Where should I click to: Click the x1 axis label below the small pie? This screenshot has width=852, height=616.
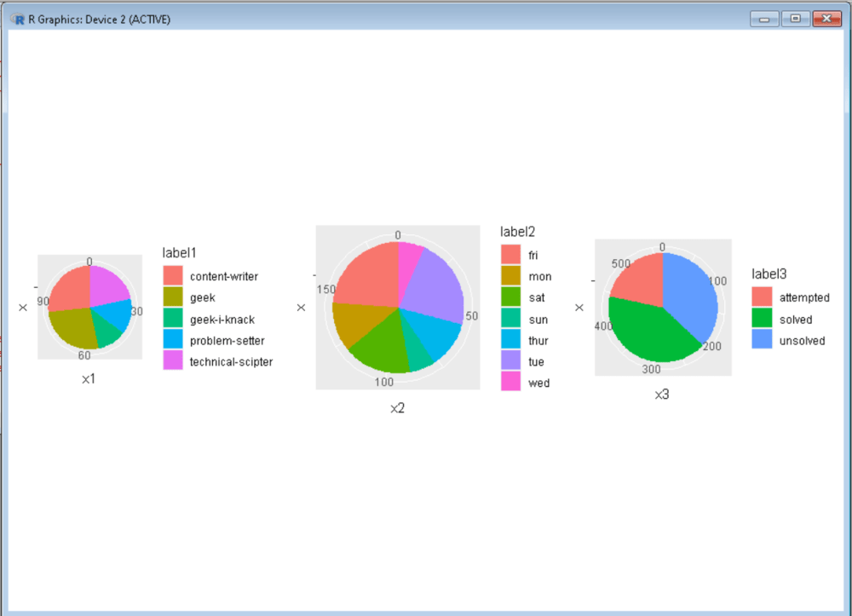tap(89, 377)
